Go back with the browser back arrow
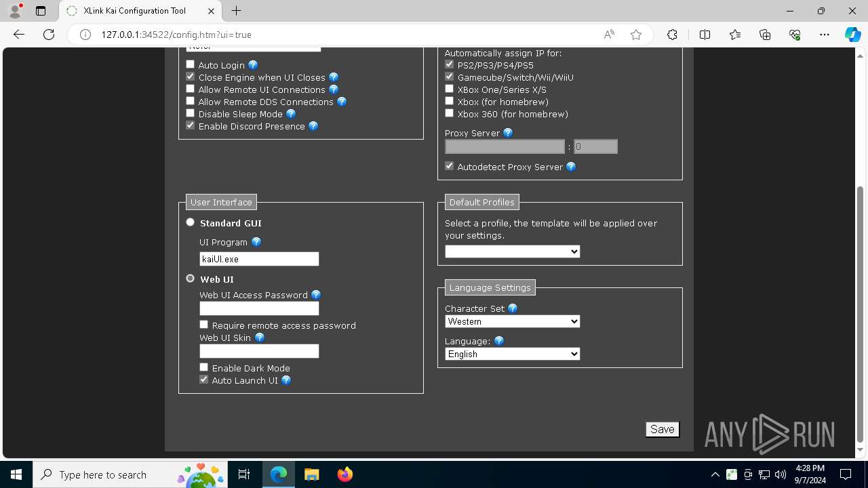Image resolution: width=868 pixels, height=488 pixels. [x=19, y=35]
